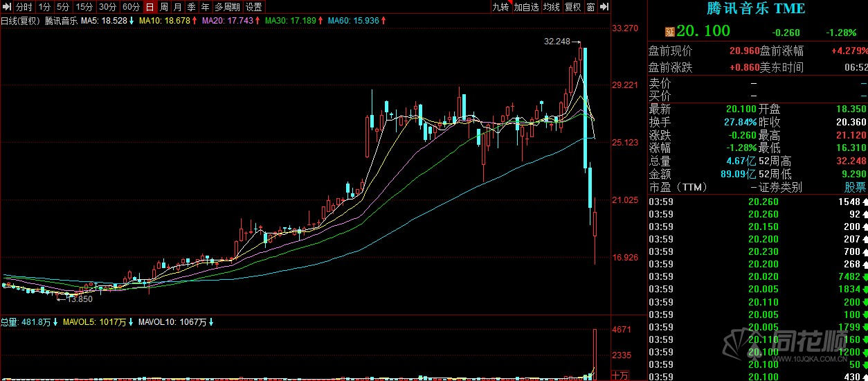Select the 5分 period tab
Image resolution: width=868 pixels, height=381 pixels.
(63, 7)
